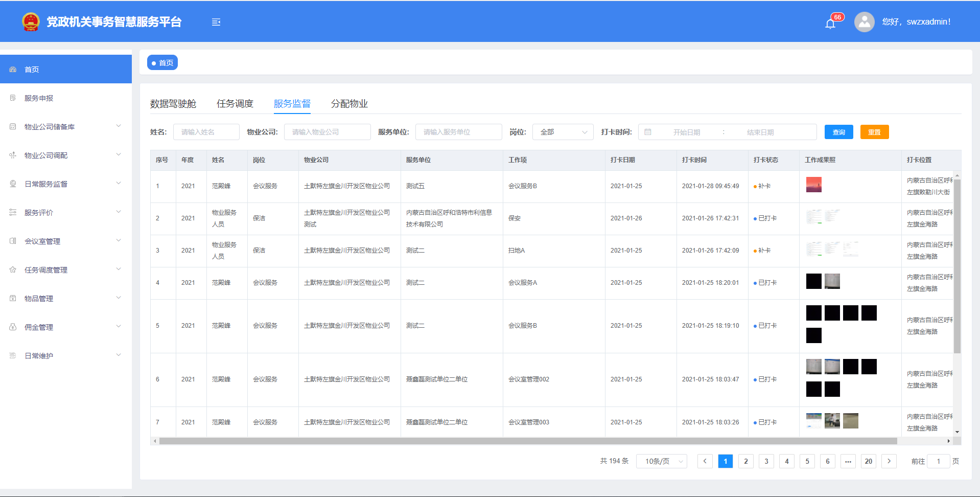Image resolution: width=980 pixels, height=497 pixels.
Task: Open 服务申报 from the sidebar
Action: coord(39,98)
